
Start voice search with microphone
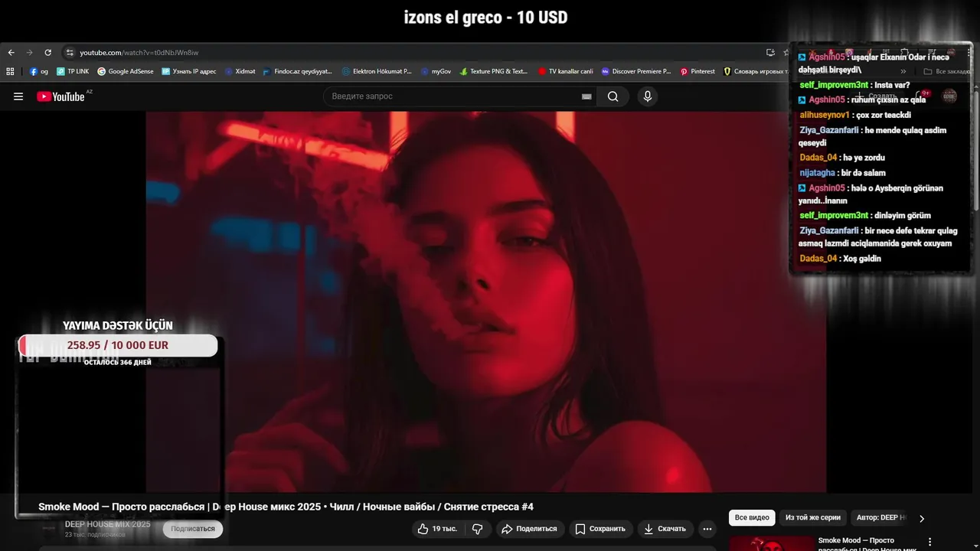(648, 96)
